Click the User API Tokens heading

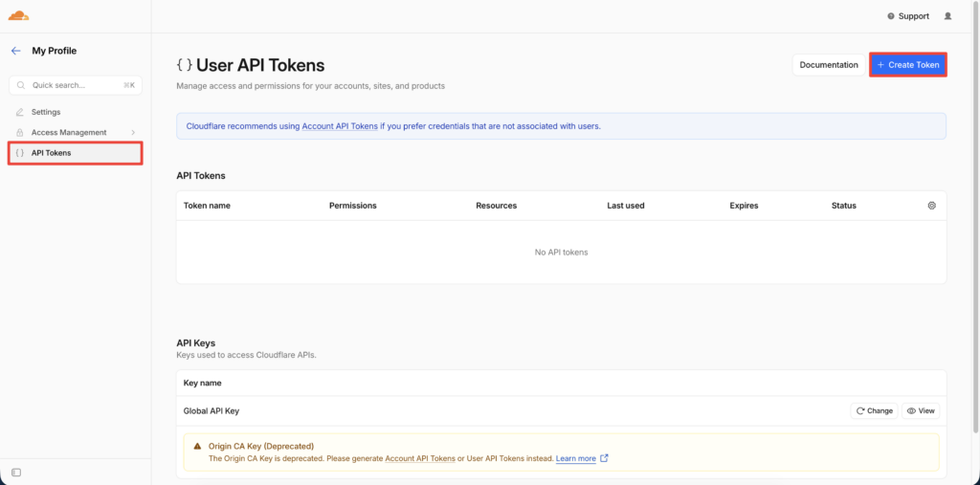pos(260,65)
